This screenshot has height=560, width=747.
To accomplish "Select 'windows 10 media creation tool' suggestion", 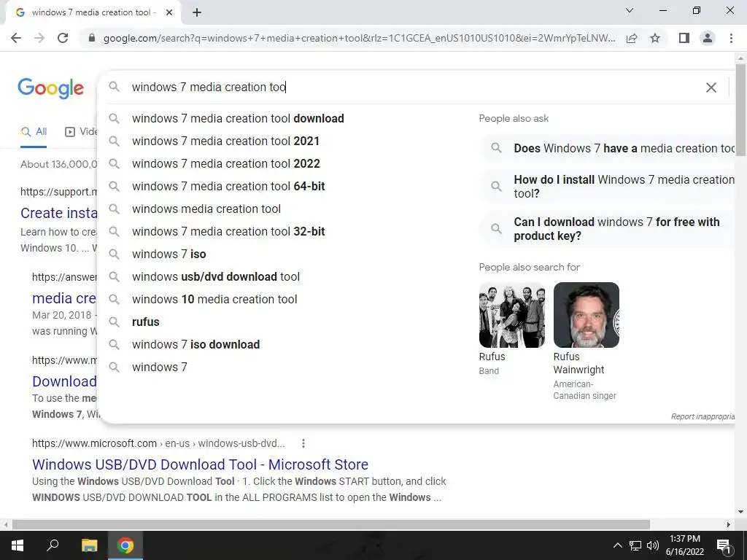I will tap(214, 300).
